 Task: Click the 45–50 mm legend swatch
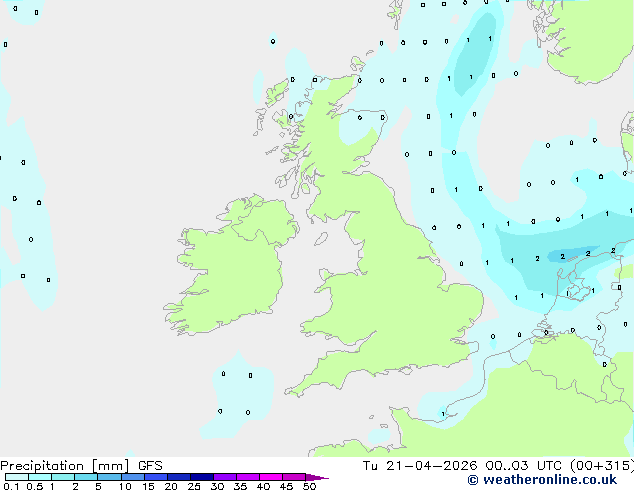(x=294, y=477)
